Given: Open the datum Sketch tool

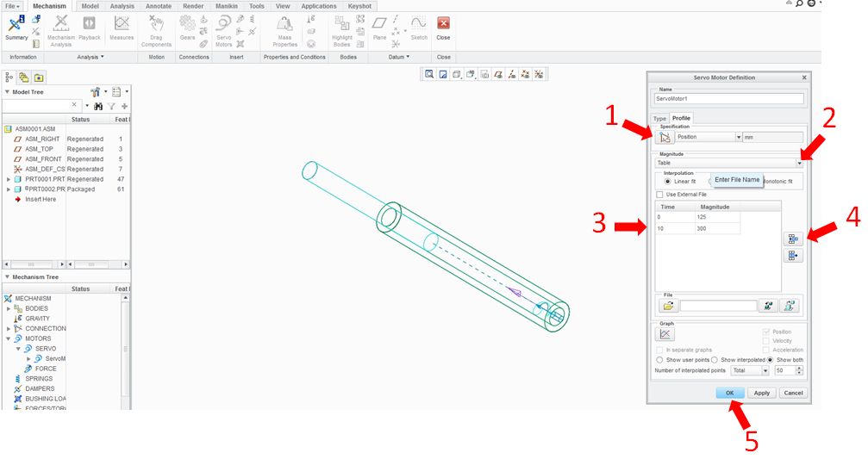Looking at the screenshot, I should click(419, 28).
